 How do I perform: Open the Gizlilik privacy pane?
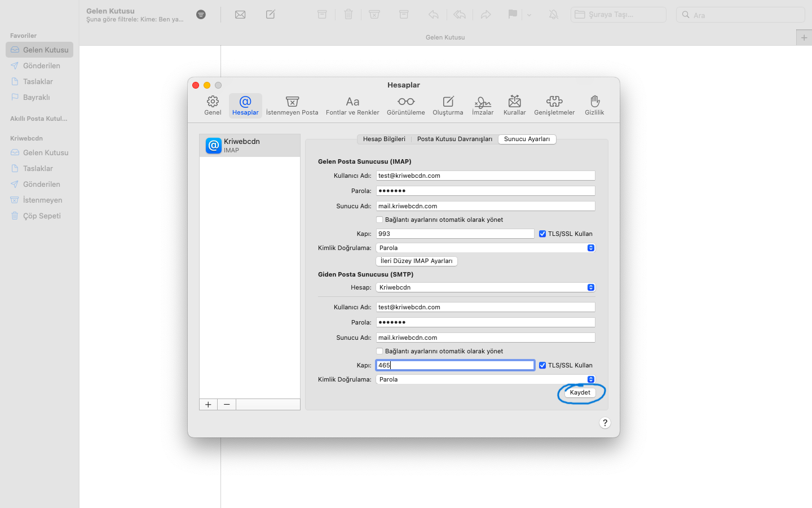(594, 105)
